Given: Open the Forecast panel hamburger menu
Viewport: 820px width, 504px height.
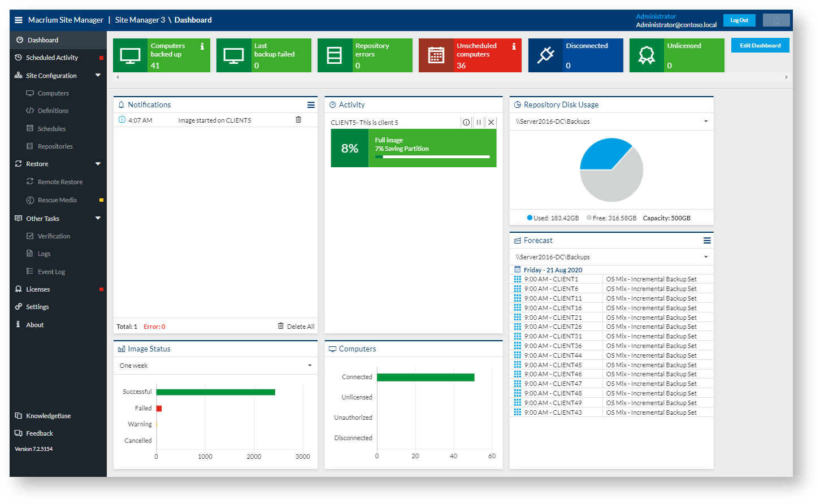Looking at the screenshot, I should 707,240.
